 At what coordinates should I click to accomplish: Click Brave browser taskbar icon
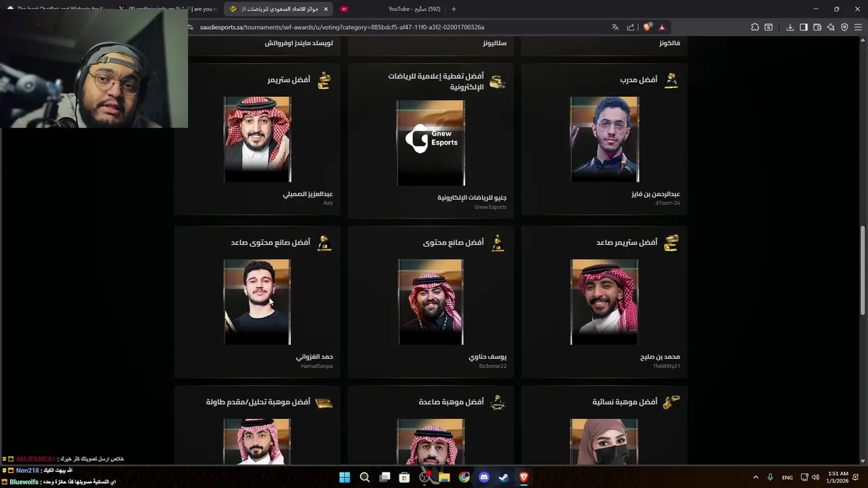(x=524, y=477)
